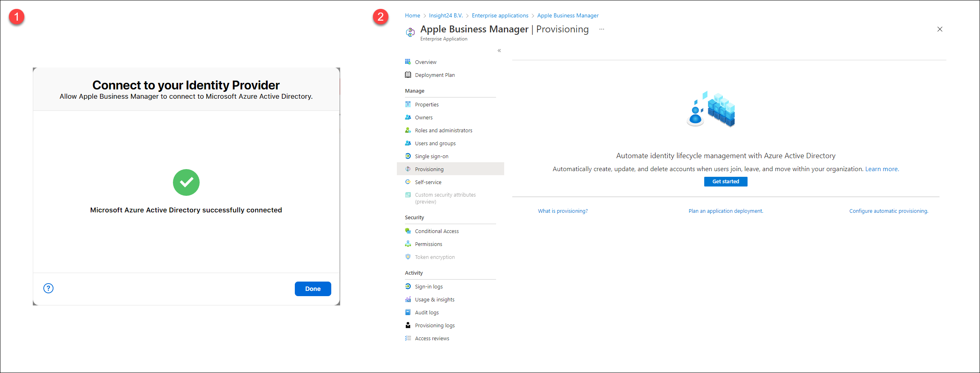Click the Access reviews checklist icon

click(x=408, y=338)
